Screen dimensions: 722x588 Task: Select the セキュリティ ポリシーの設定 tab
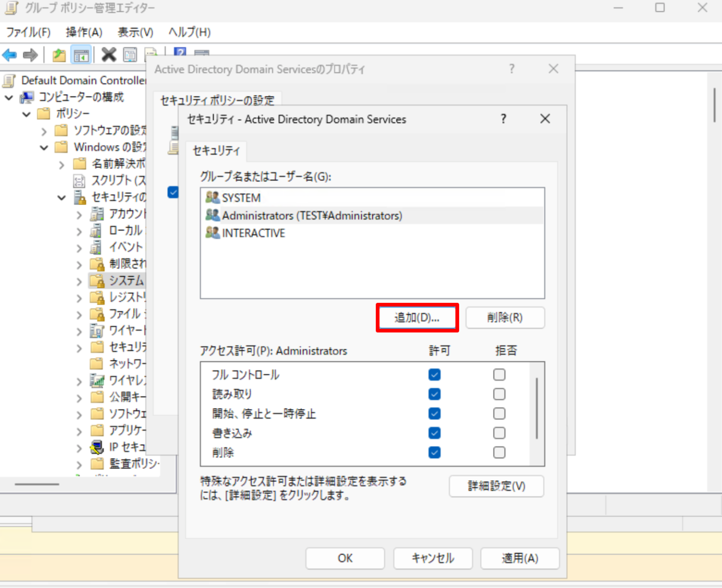pyautogui.click(x=217, y=100)
